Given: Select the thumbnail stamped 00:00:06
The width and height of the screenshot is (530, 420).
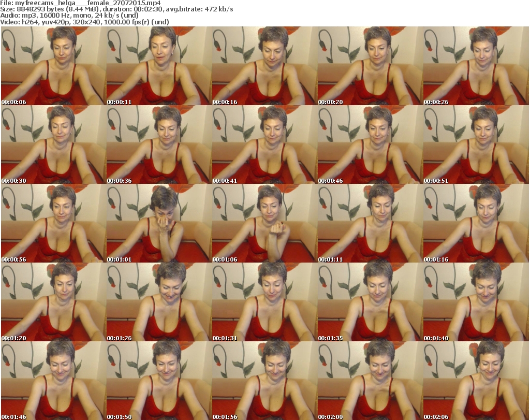Looking at the screenshot, I should point(53,66).
